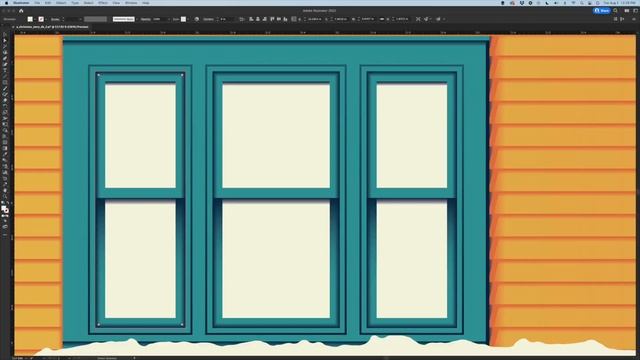This screenshot has height=360, width=640.
Task: Click the Opacity label in control bar
Action: coord(146,19)
